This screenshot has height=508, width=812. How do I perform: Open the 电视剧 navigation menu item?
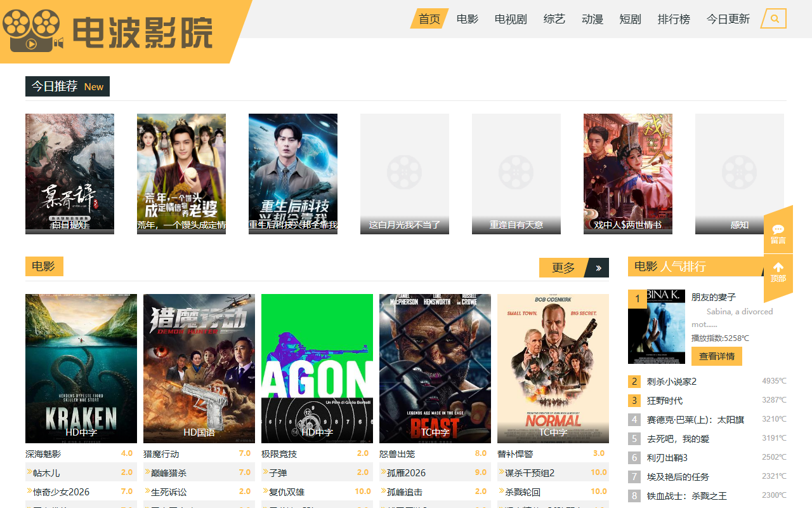click(x=511, y=19)
